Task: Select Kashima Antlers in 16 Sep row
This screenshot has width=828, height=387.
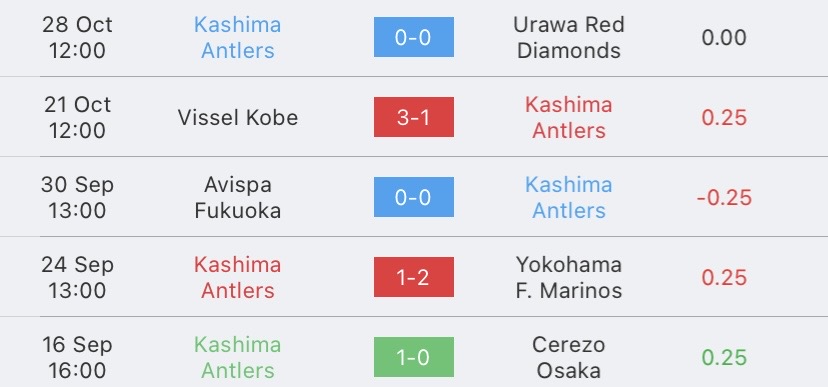Action: [238, 357]
